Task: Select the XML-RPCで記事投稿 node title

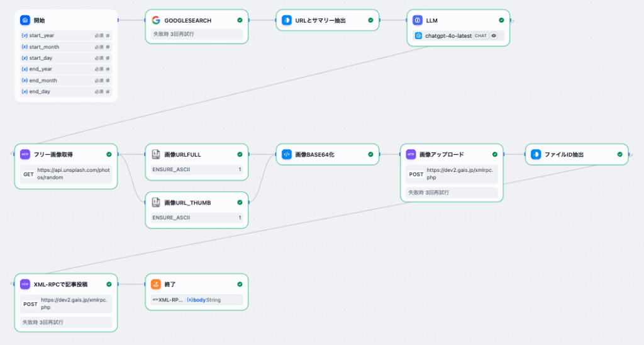Action: click(x=60, y=284)
